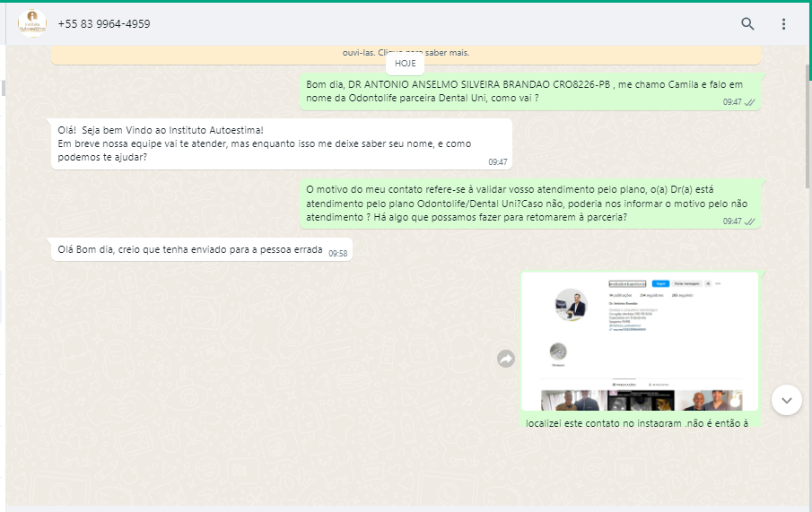Click the HOJE date chip
812x512 pixels.
tap(405, 63)
